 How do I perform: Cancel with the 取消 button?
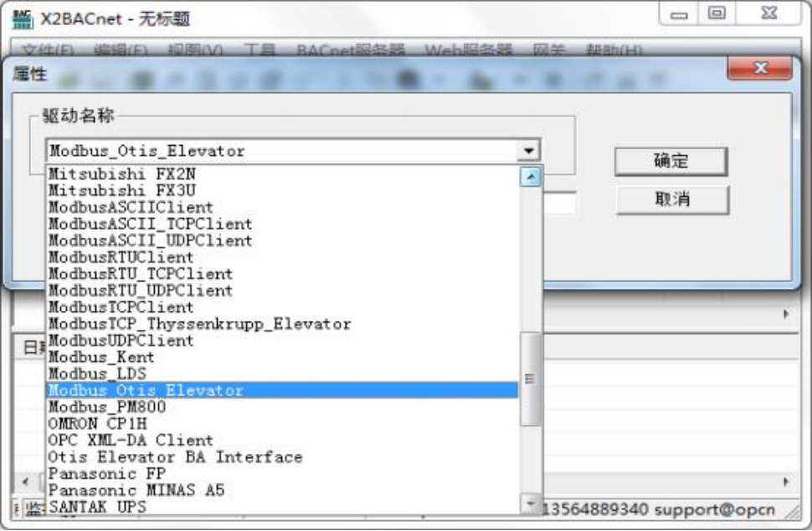click(x=672, y=199)
